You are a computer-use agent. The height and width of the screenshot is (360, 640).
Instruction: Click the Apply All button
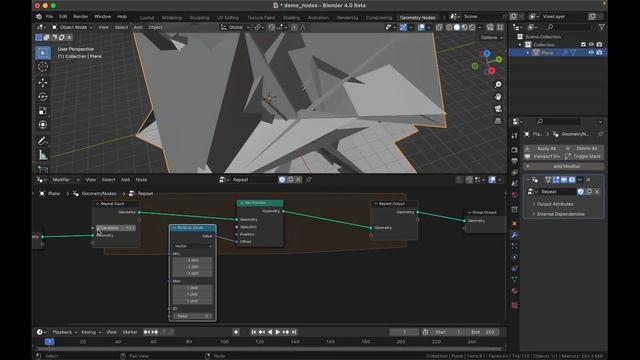(543, 148)
